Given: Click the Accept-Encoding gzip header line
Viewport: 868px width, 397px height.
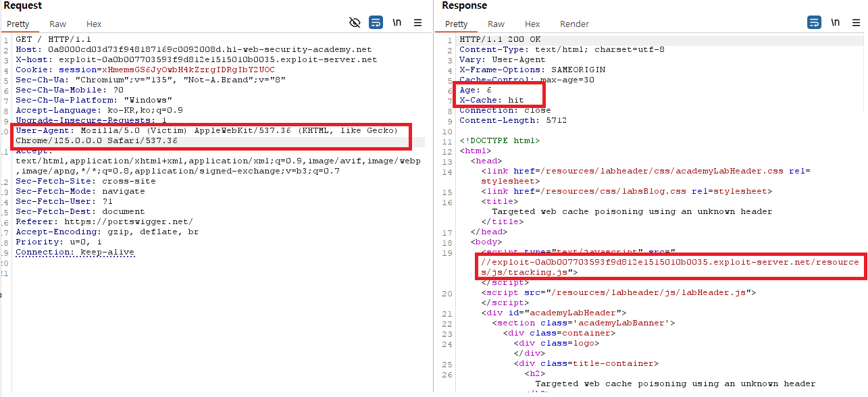Looking at the screenshot, I should tap(107, 232).
